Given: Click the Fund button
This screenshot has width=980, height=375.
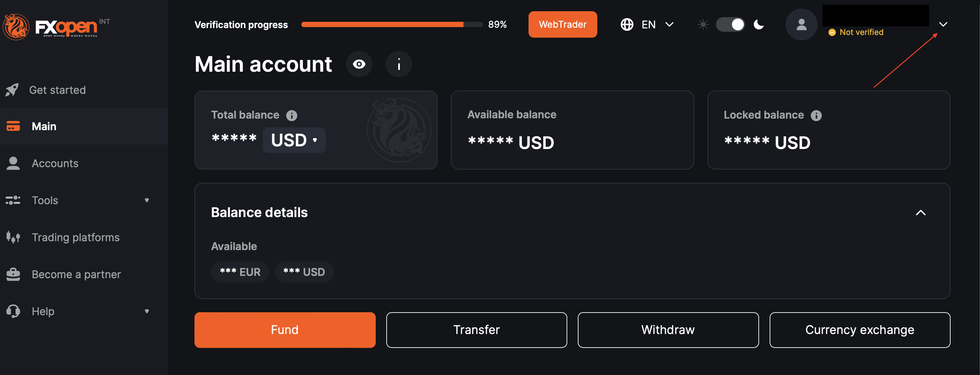Looking at the screenshot, I should (285, 330).
